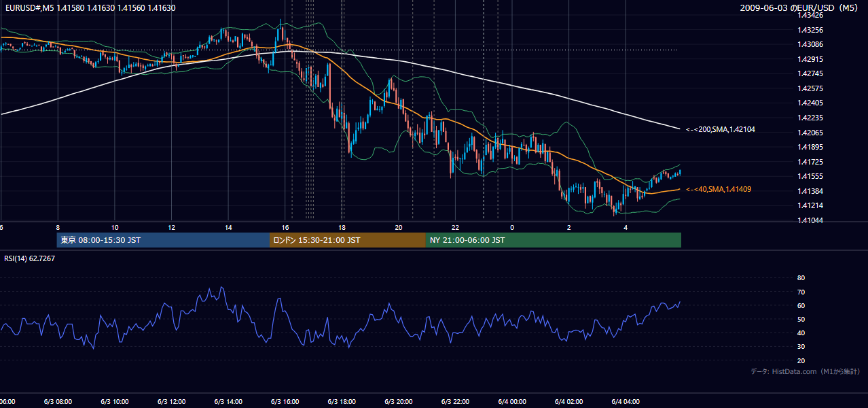The image size is (868, 408).
Task: Click RSI scale value 40
Action: click(801, 333)
